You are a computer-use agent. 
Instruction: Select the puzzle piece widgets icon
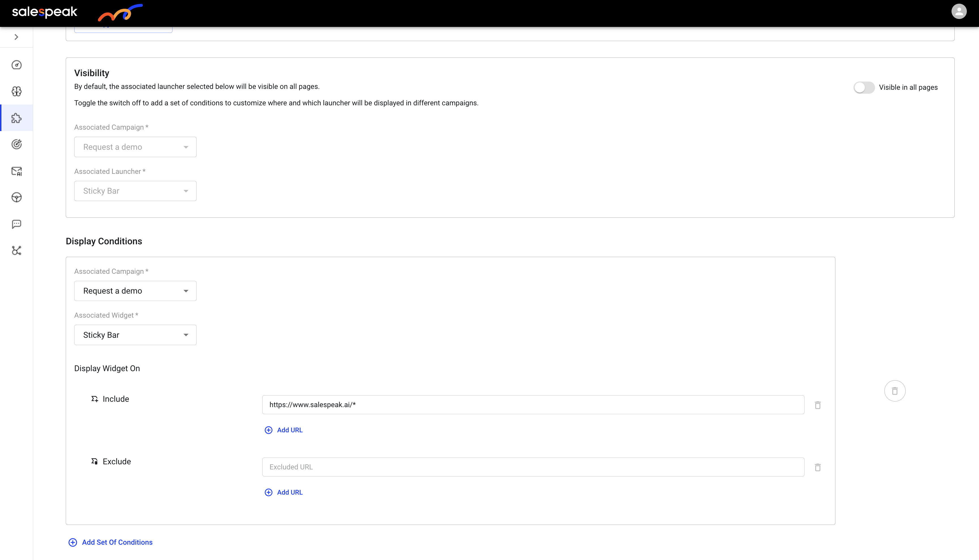(16, 118)
